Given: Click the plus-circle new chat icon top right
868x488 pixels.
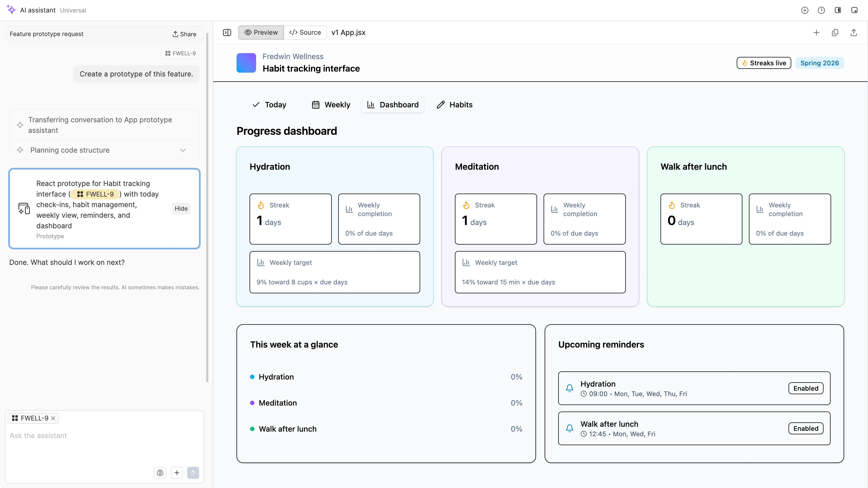Looking at the screenshot, I should (805, 10).
